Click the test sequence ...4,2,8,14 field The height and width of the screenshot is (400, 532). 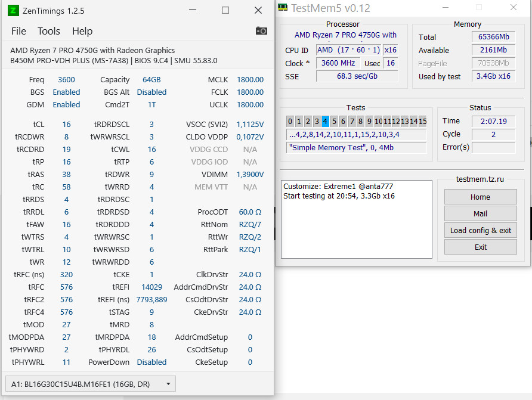pos(357,135)
